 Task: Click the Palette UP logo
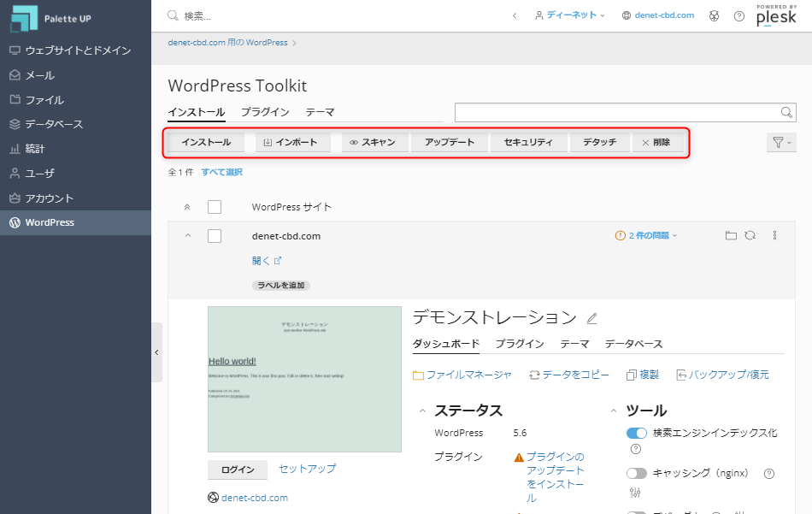[50, 18]
